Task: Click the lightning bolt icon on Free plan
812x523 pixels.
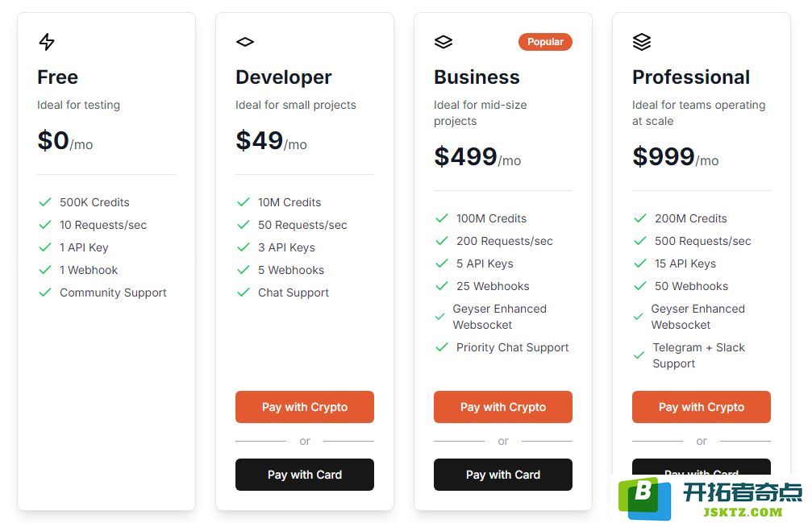Action: pos(47,42)
